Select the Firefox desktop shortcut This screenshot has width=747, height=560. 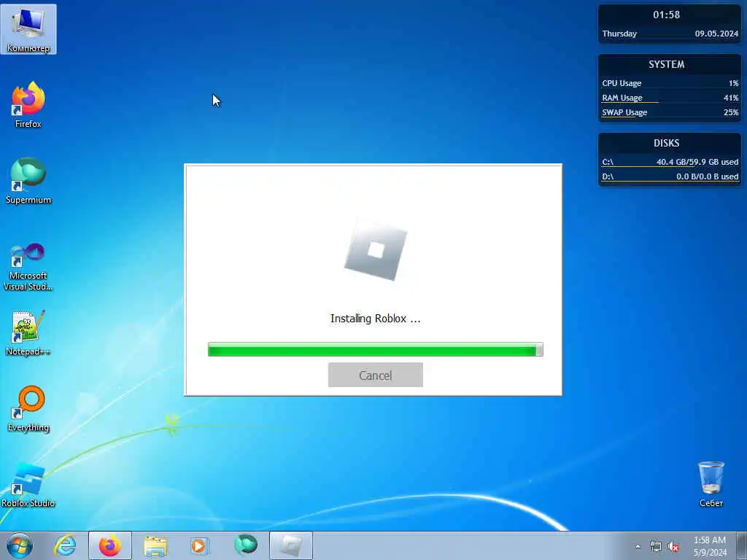(x=28, y=105)
